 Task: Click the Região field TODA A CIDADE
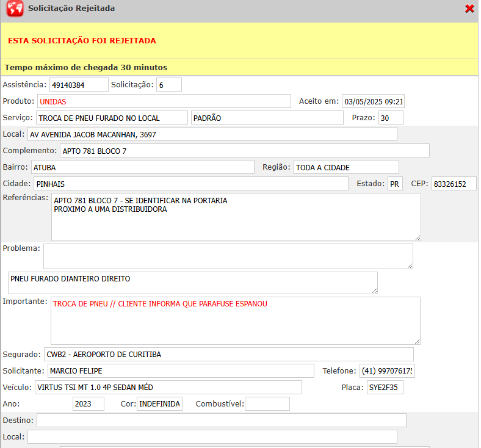point(346,167)
